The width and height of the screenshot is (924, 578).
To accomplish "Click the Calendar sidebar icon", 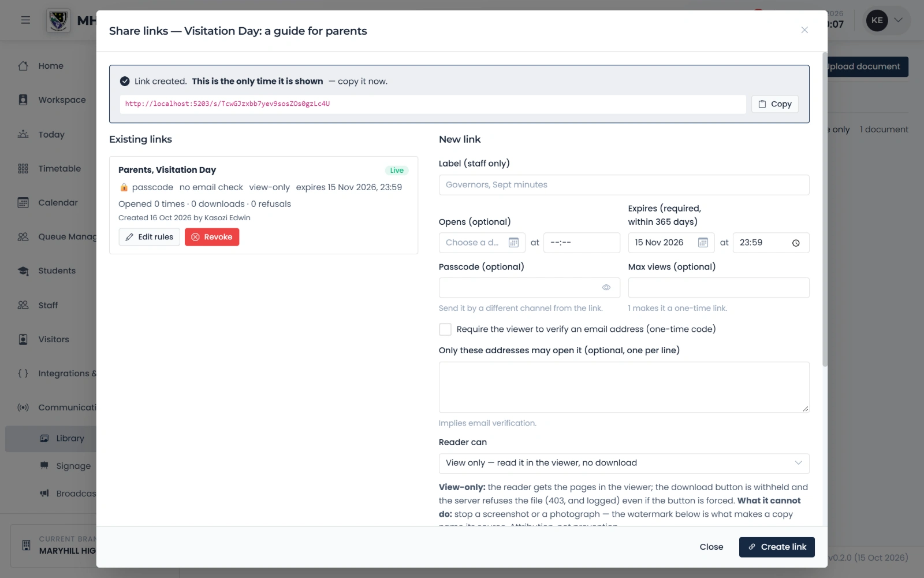I will pyautogui.click(x=23, y=203).
